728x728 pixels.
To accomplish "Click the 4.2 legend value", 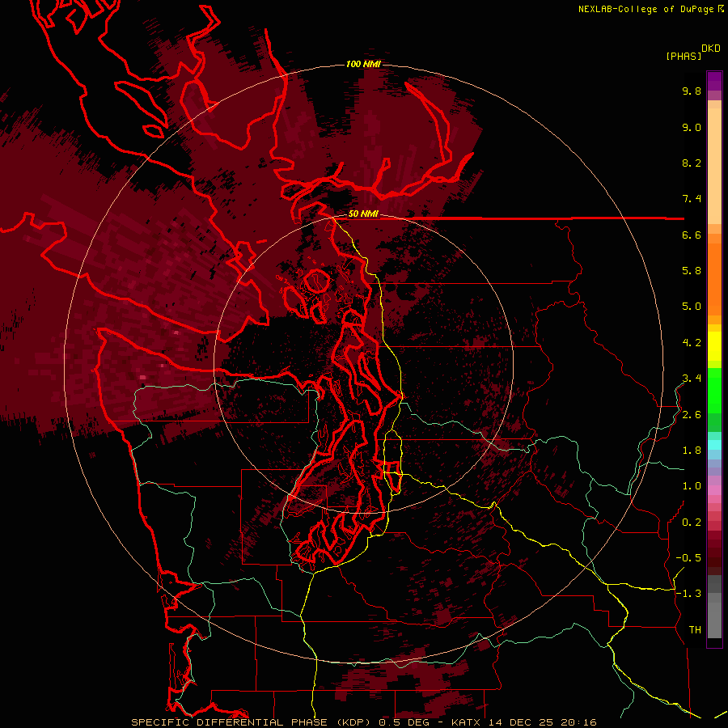I will pyautogui.click(x=692, y=343).
